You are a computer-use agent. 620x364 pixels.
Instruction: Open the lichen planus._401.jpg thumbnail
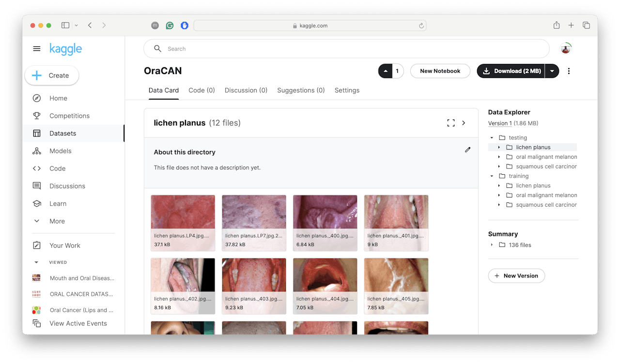coord(396,223)
